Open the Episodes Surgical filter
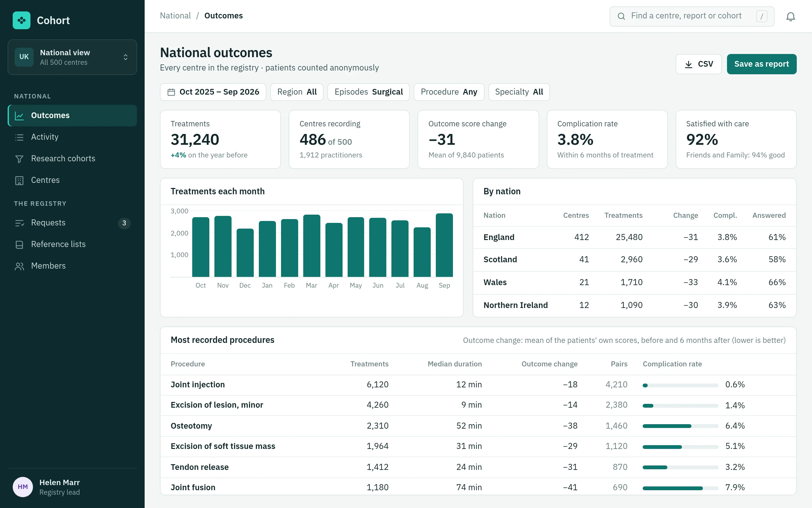Screen dimensions: 812x508 coord(369,92)
